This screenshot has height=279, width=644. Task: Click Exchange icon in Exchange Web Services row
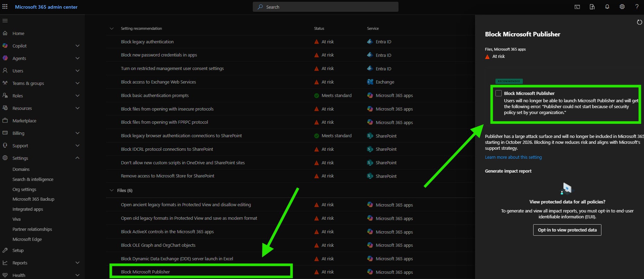370,82
